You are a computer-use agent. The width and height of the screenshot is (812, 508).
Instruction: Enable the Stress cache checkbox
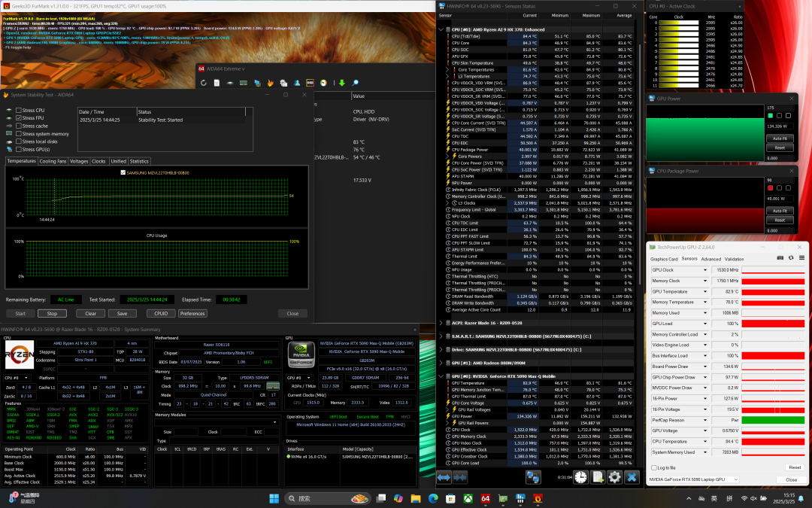tap(19, 126)
